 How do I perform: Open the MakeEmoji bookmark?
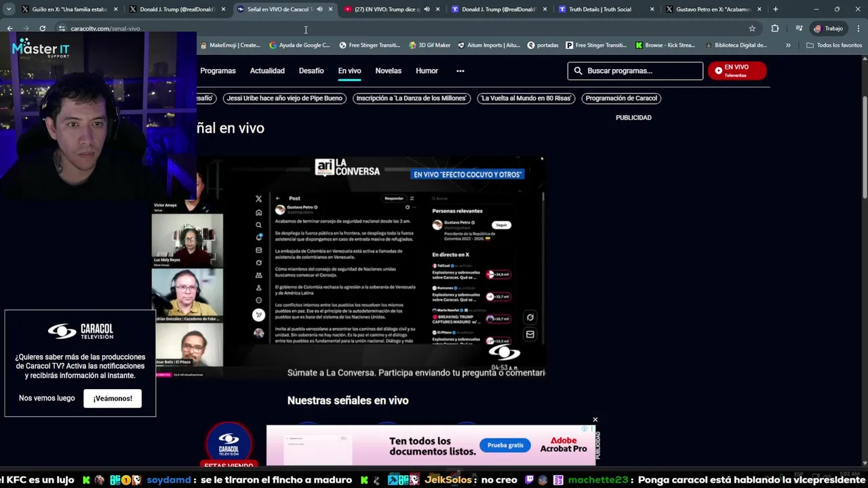tap(229, 45)
